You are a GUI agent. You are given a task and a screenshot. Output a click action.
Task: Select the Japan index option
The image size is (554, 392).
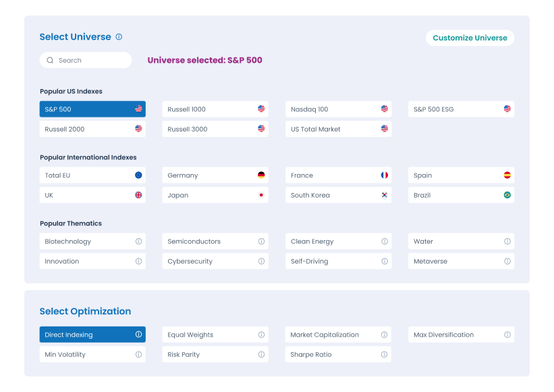point(215,195)
